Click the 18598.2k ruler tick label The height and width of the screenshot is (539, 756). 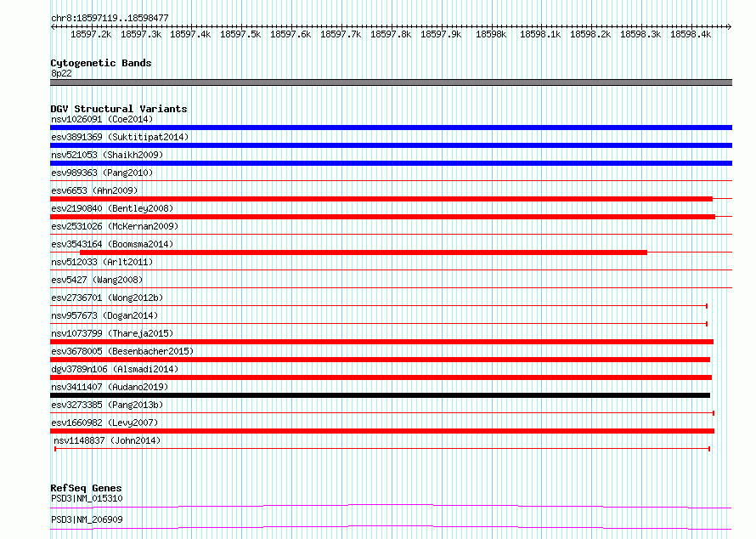[590, 34]
